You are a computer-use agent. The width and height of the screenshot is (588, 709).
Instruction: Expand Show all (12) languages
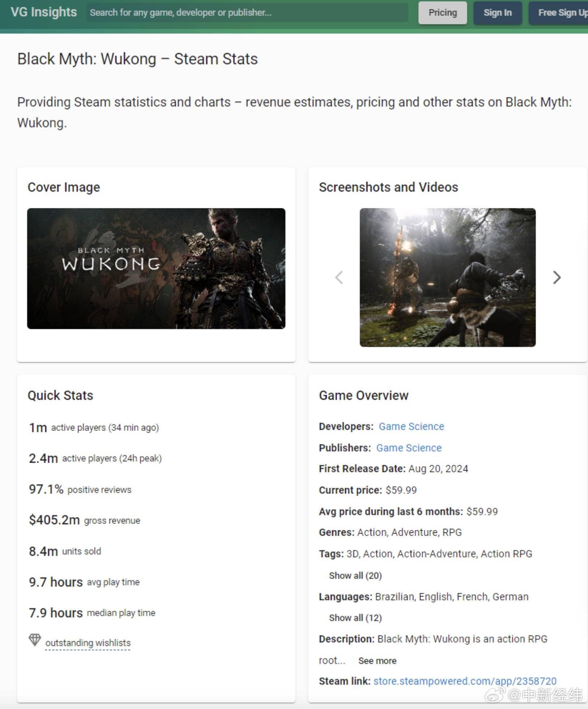(x=355, y=618)
